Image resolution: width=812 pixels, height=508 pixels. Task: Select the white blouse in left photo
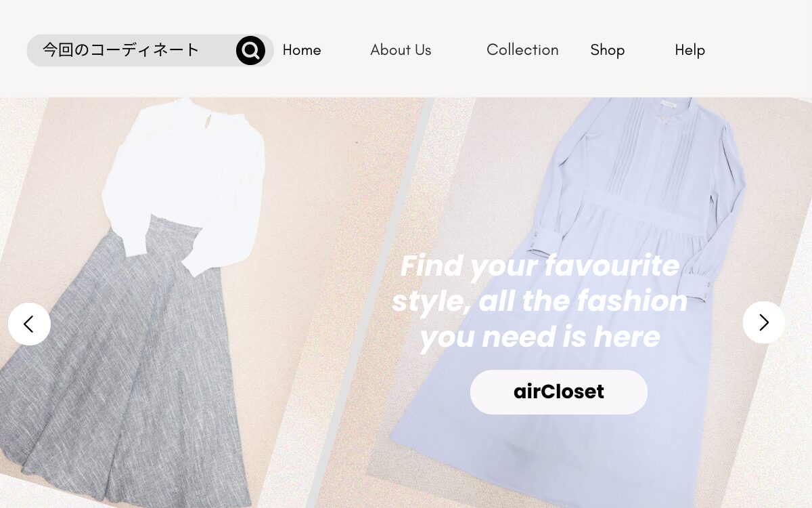[184, 183]
